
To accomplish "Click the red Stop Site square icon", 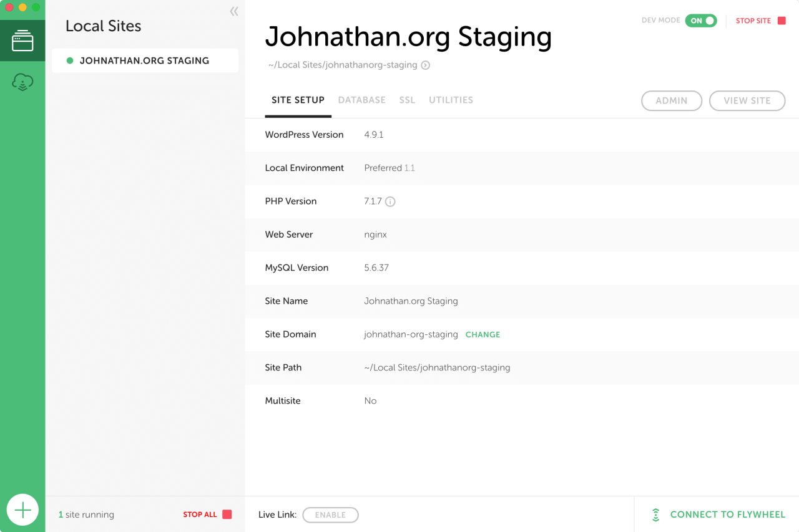I will click(782, 21).
